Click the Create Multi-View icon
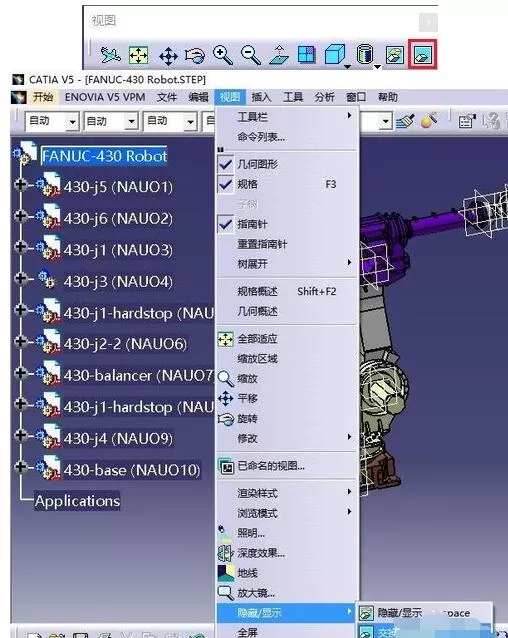508x638 pixels. pyautogui.click(x=306, y=54)
